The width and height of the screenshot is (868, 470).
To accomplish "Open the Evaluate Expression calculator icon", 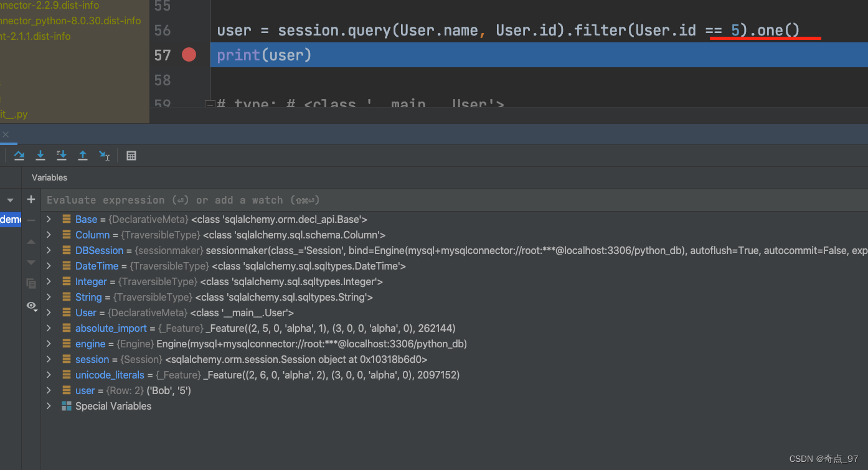I will coord(131,156).
